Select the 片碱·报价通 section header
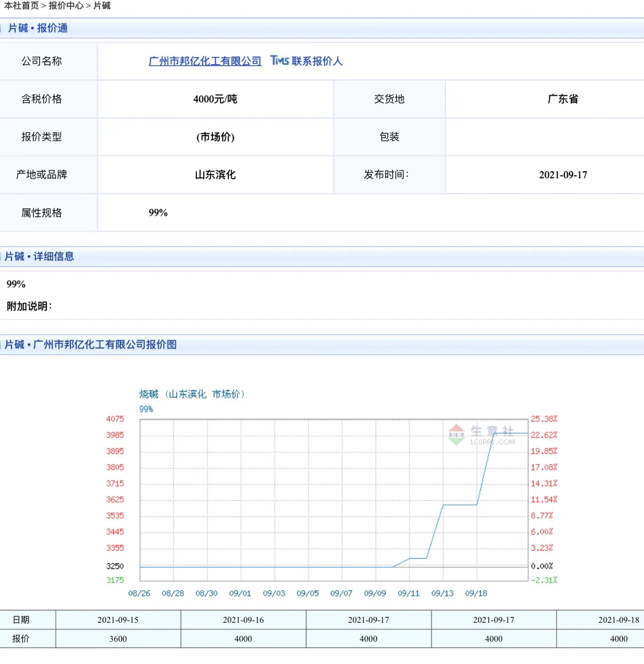644x664 pixels. coord(38,28)
